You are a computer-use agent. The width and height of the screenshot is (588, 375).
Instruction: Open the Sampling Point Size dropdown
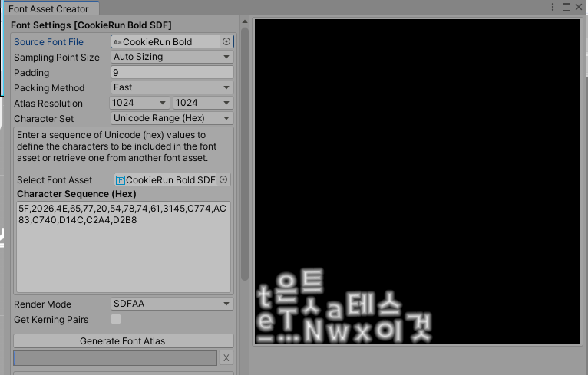tap(172, 57)
